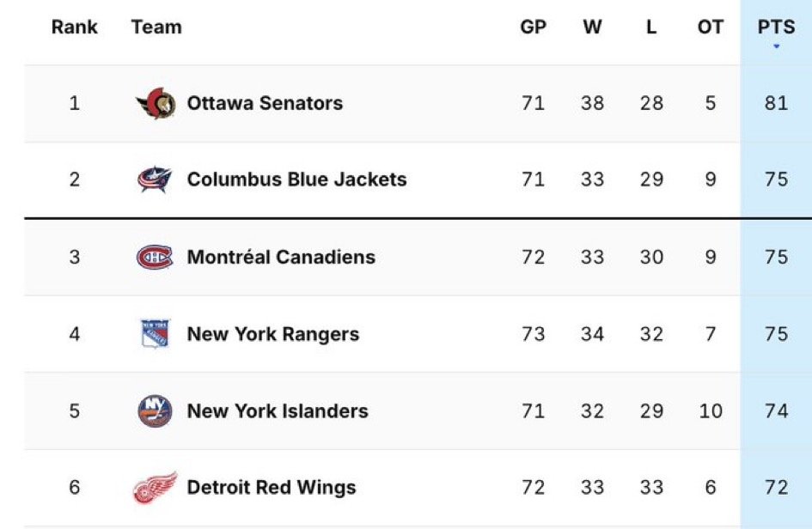Viewport: 812px width, 529px height.
Task: Open the Columbus Blue Jackets team link
Action: [x=296, y=179]
